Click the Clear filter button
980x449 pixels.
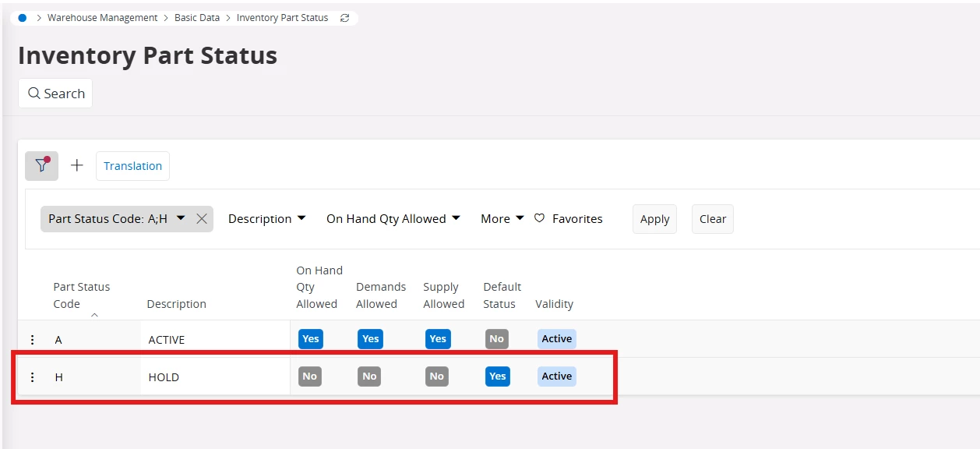[713, 219]
